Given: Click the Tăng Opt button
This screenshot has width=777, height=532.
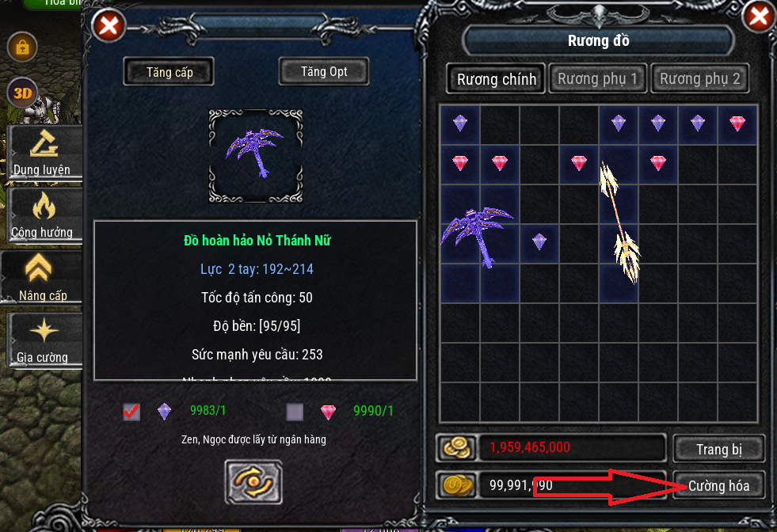Looking at the screenshot, I should (324, 71).
